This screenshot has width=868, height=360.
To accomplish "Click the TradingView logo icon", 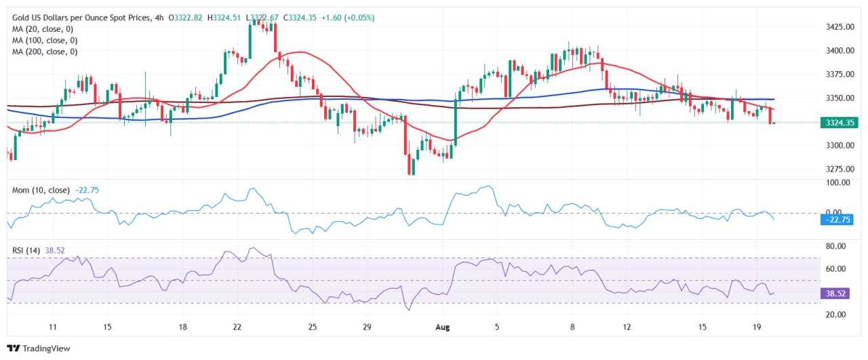I will [14, 348].
